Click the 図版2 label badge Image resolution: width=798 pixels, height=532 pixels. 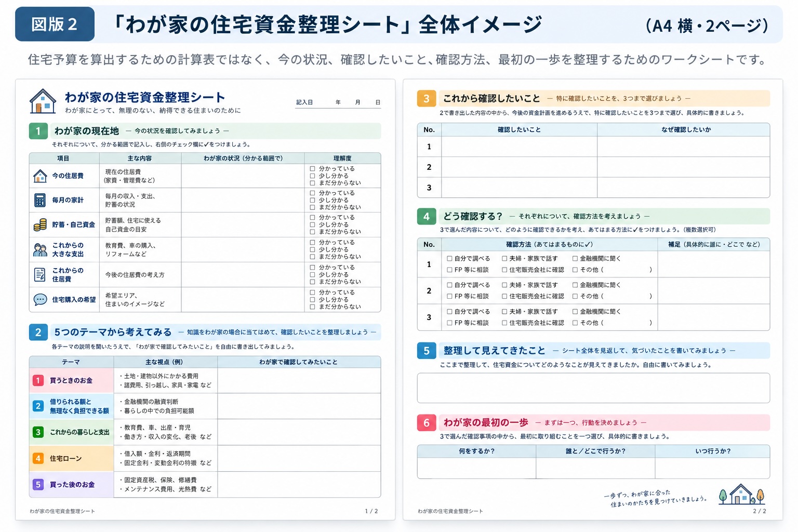(55, 24)
